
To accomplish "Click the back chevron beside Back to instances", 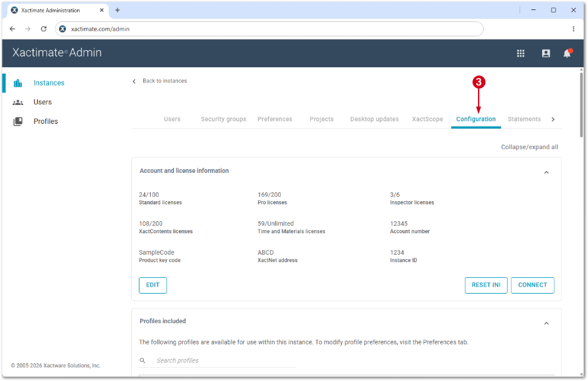I will pos(134,81).
